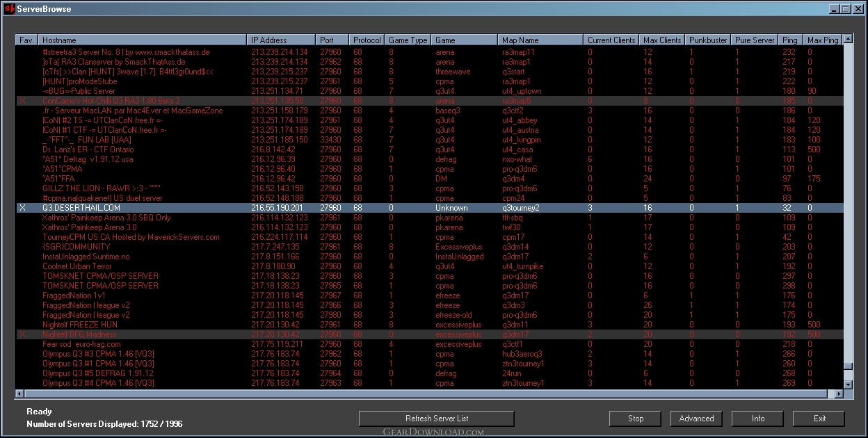
Task: Sort by the Fav. column header
Action: (26, 40)
